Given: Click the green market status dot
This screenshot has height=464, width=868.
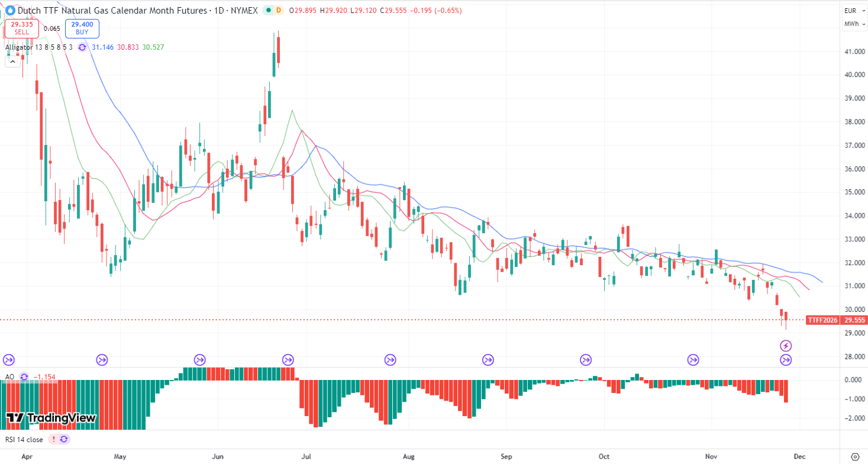Looking at the screenshot, I should point(269,11).
